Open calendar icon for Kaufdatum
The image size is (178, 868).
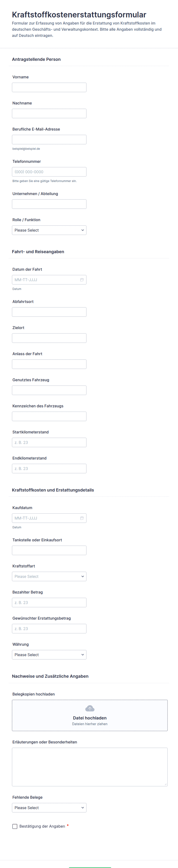82,518
